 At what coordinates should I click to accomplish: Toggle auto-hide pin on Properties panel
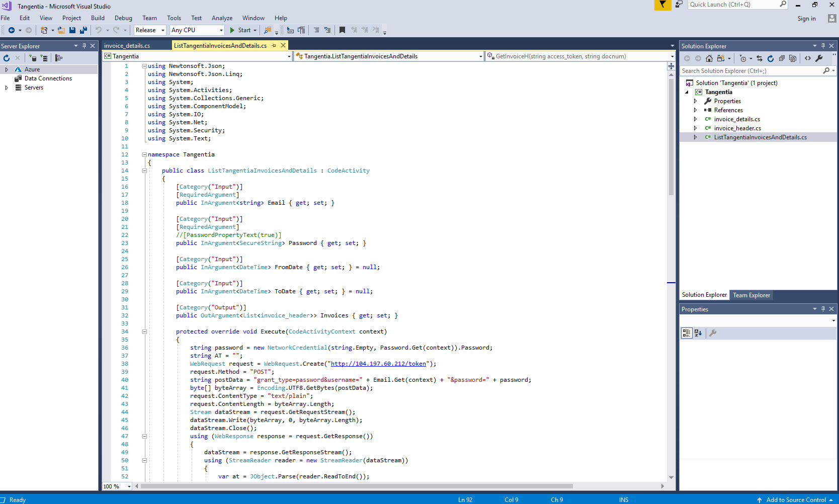[x=823, y=309]
